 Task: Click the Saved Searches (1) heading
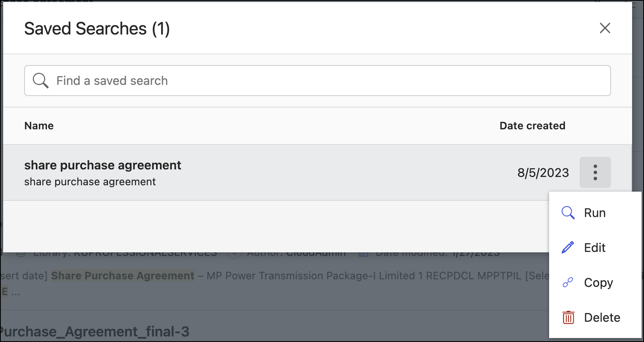point(97,29)
